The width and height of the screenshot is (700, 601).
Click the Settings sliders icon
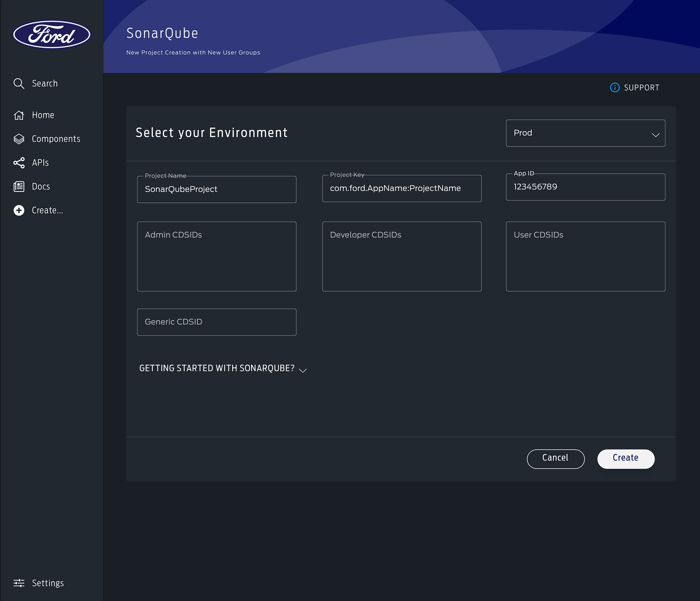point(19,583)
